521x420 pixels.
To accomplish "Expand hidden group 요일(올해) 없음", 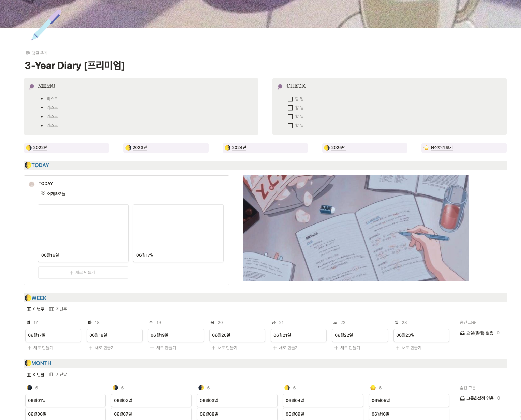I will point(480,333).
